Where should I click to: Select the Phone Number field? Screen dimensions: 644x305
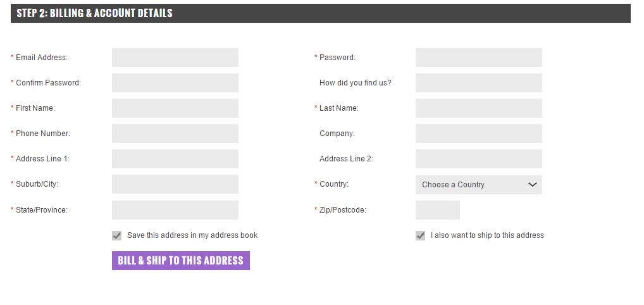[x=175, y=134]
